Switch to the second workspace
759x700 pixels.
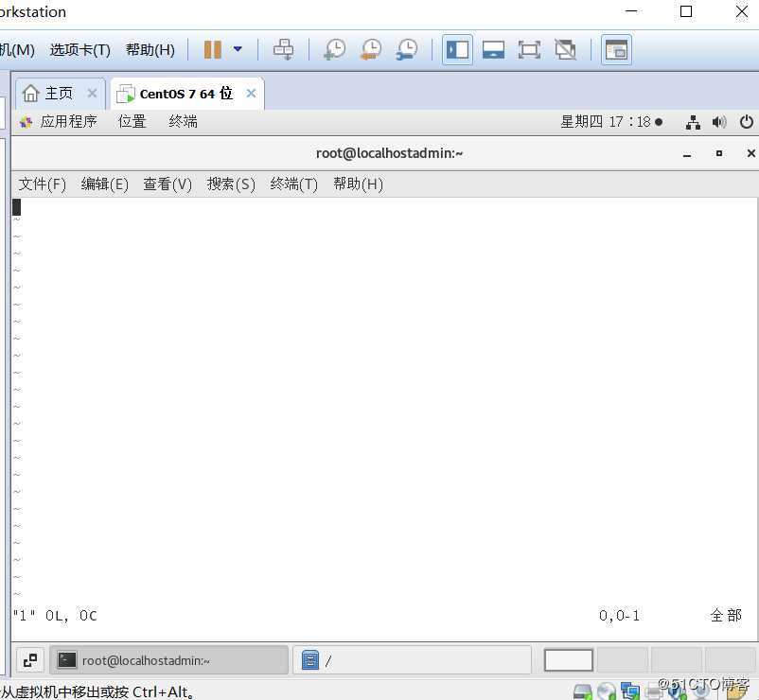(623, 660)
